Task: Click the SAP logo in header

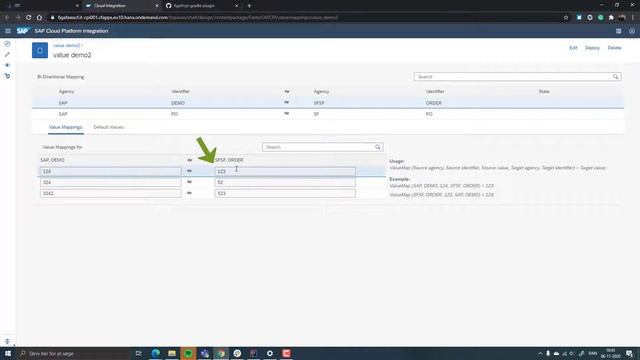Action: point(23,31)
